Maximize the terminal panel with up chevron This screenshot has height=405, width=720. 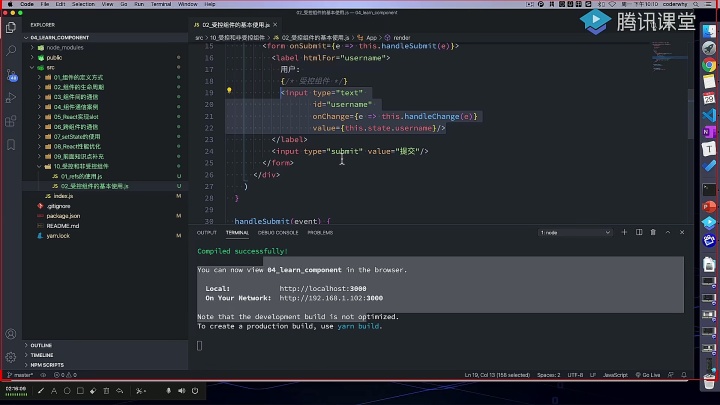tap(668, 232)
